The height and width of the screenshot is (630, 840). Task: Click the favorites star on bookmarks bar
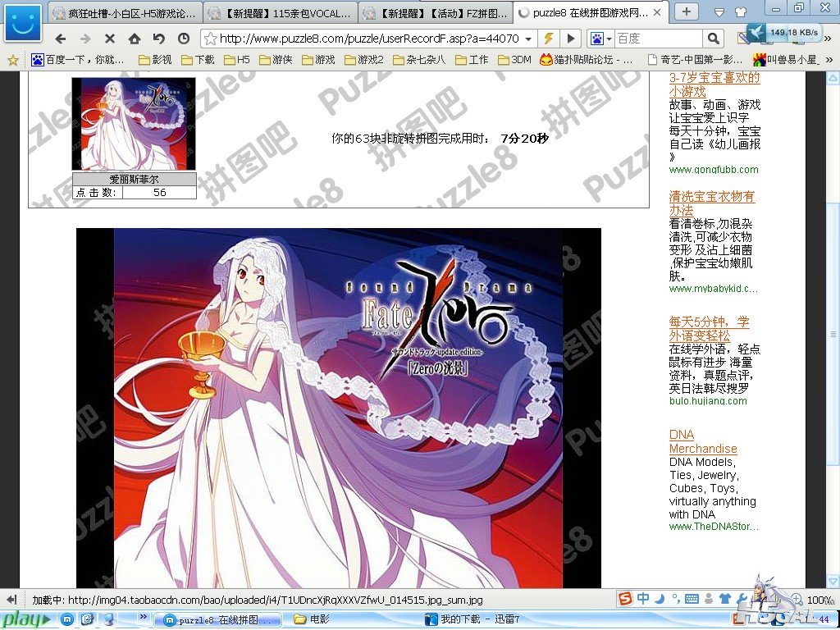click(x=13, y=60)
